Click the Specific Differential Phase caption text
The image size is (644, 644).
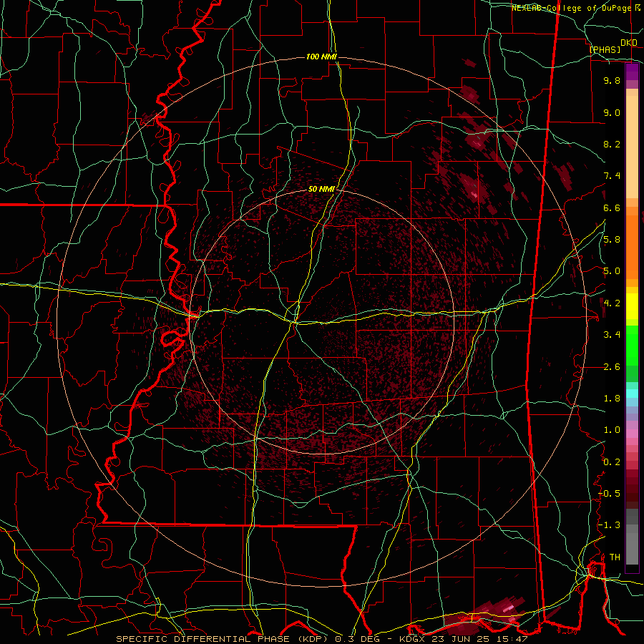pos(321,639)
